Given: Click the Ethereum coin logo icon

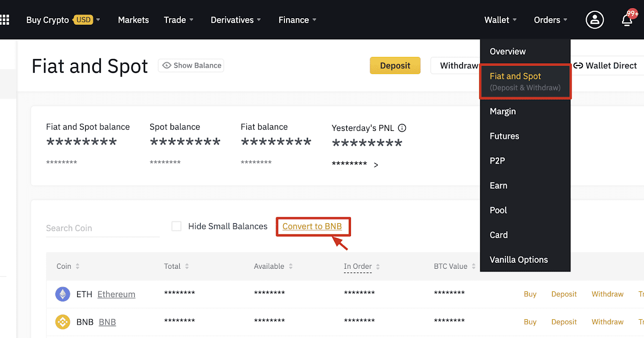Looking at the screenshot, I should click(63, 294).
